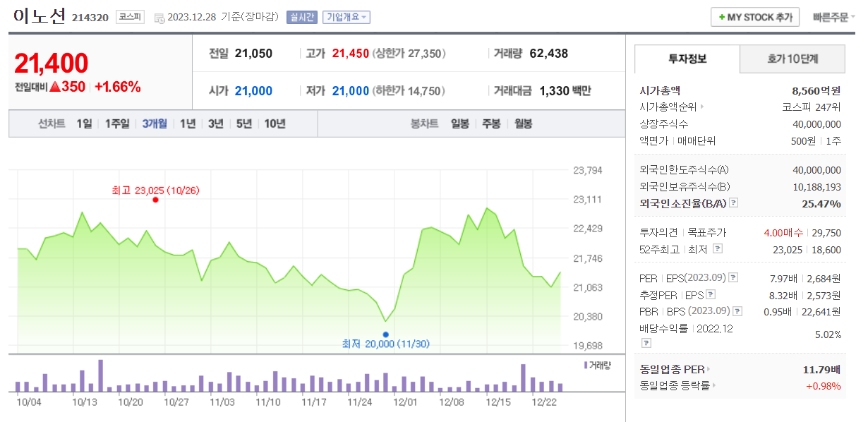
Task: Open the 시가총액순위 link
Action: tap(668, 107)
